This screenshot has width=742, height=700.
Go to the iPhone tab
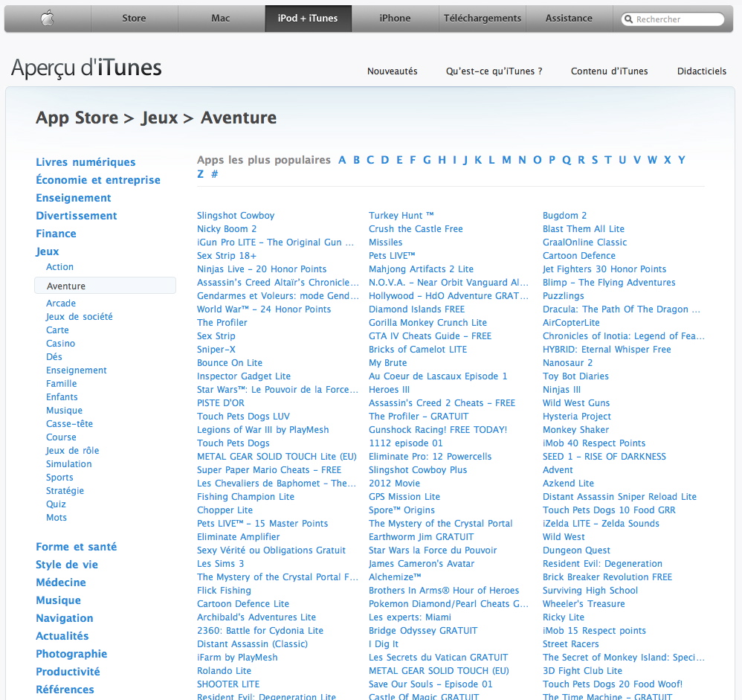coord(395,19)
